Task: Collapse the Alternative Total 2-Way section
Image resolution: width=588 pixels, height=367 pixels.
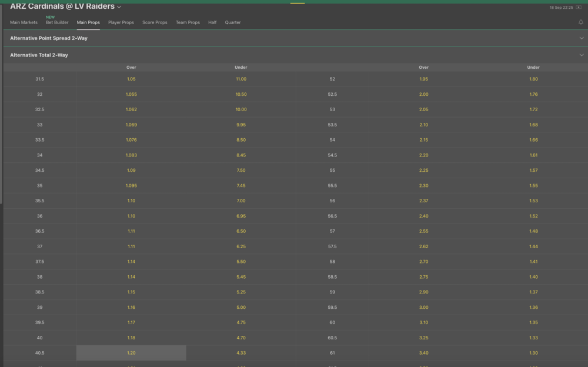Action: (581, 55)
